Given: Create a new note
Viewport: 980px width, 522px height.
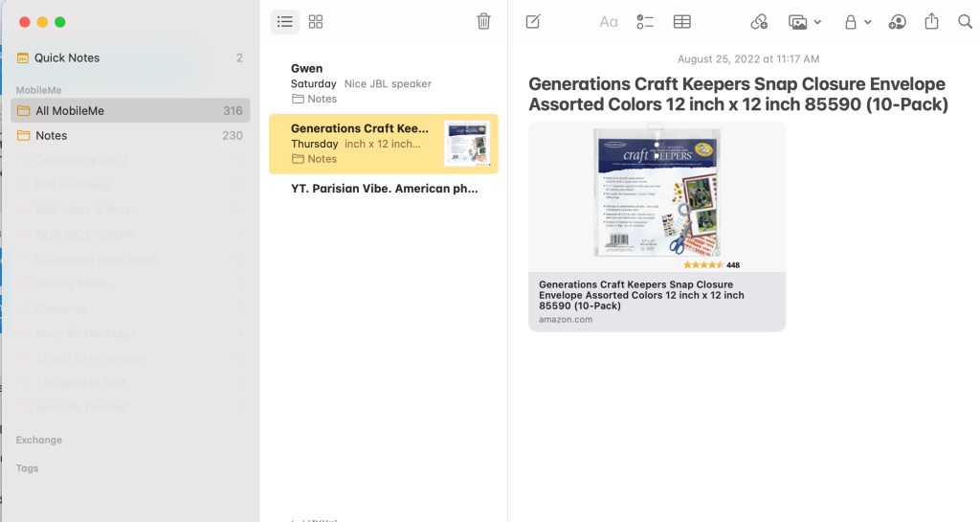Looking at the screenshot, I should pos(533,22).
